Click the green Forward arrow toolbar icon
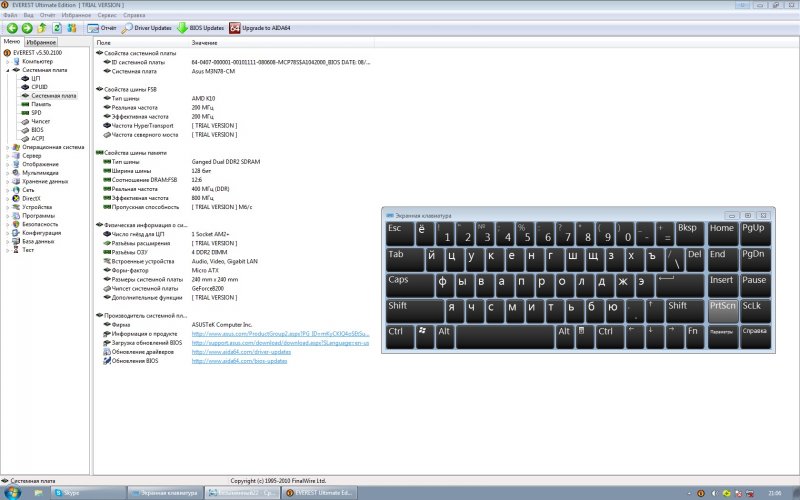 27,28
